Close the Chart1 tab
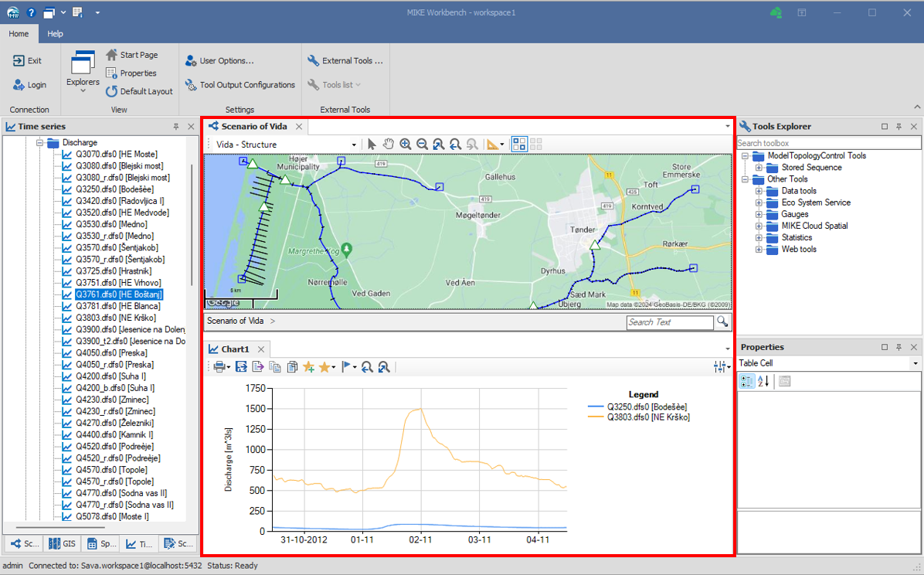Viewport: 924px width, 575px height. pos(261,349)
